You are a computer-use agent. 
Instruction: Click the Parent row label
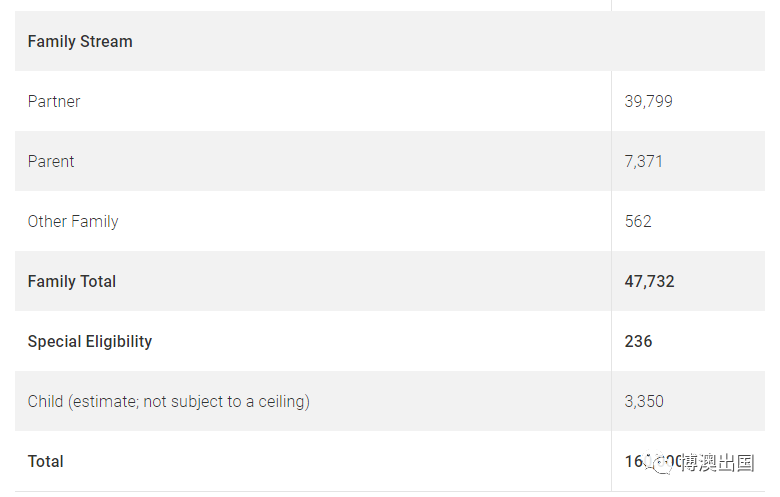pos(51,161)
